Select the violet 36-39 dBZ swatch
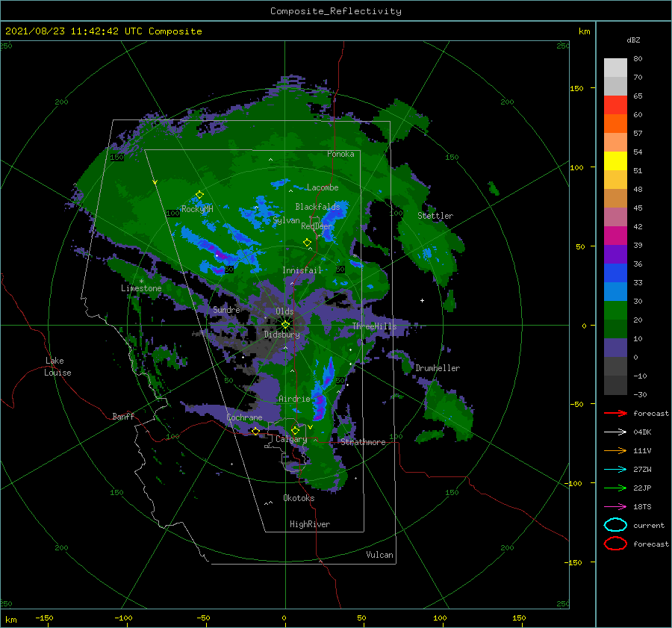Image resolution: width=672 pixels, height=628 pixels. click(615, 255)
